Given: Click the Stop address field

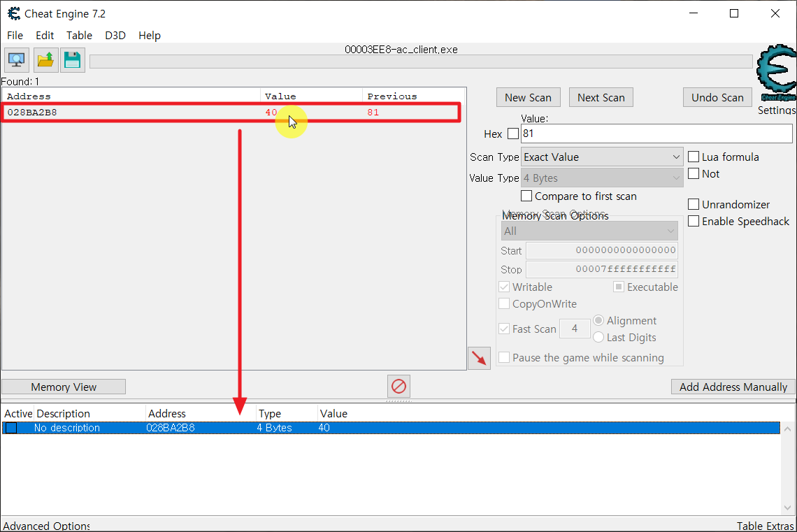Looking at the screenshot, I should coord(602,269).
